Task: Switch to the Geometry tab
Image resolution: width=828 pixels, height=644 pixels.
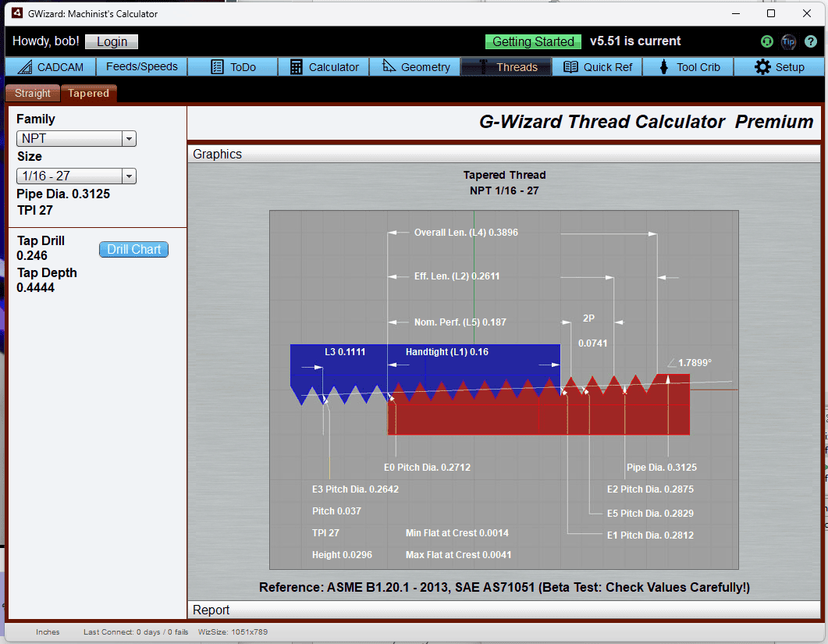Action: point(415,67)
